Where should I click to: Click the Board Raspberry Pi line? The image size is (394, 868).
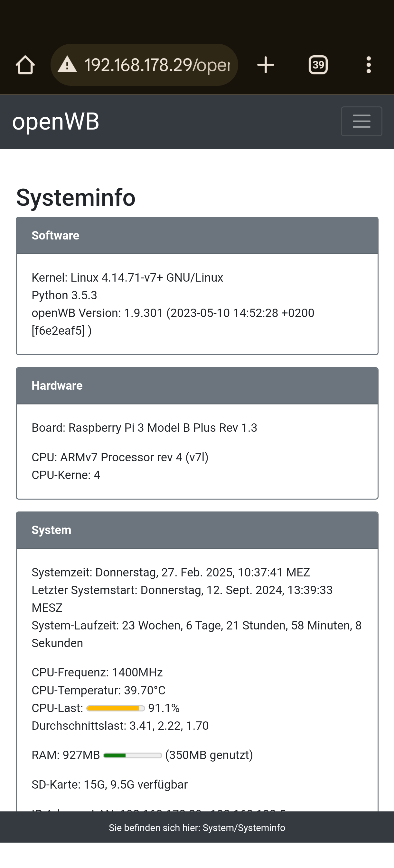coord(144,428)
